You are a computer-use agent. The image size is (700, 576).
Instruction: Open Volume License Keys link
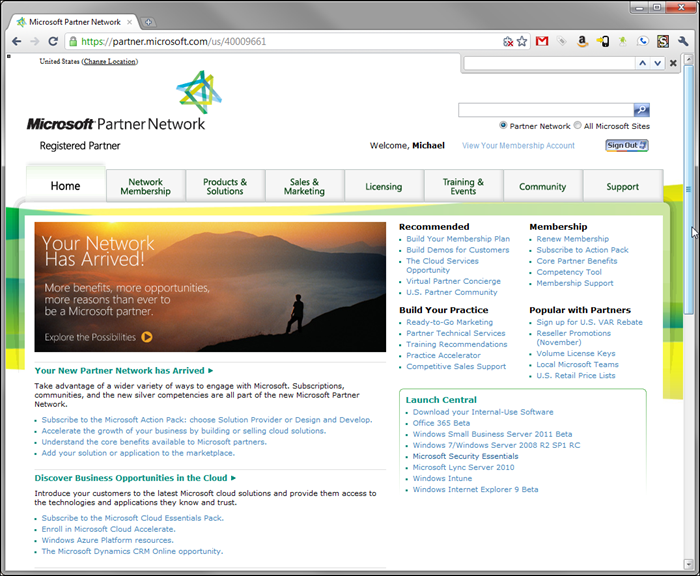click(576, 353)
